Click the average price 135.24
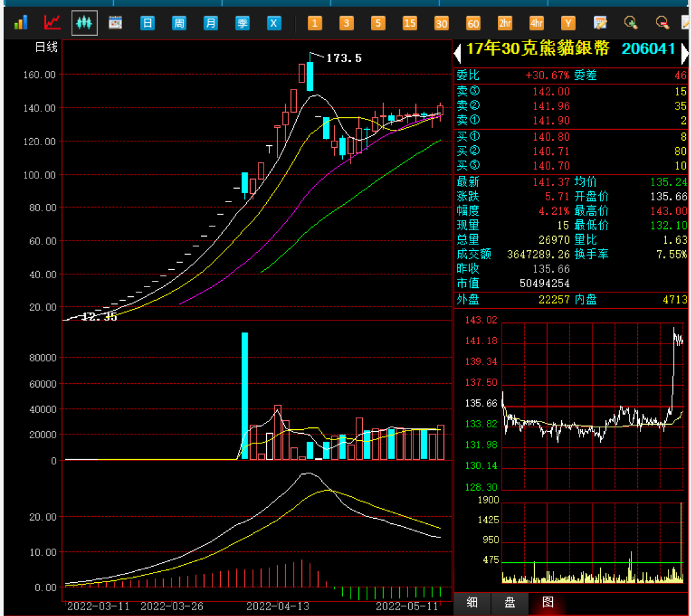This screenshot has width=691, height=616. tap(669, 182)
